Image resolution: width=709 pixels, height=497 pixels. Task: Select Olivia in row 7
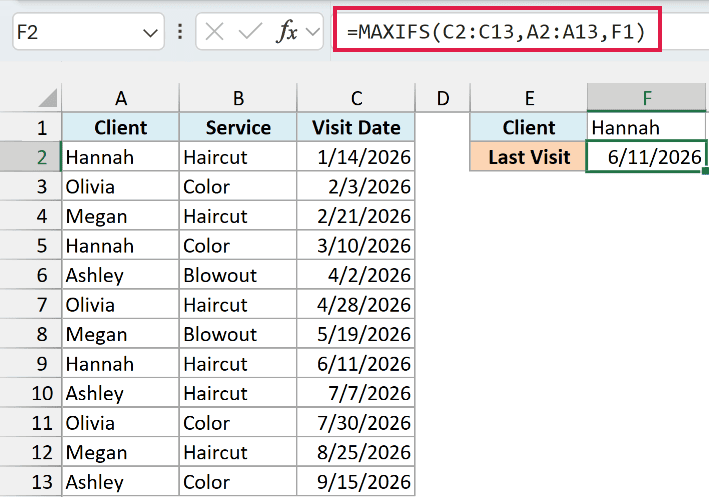click(x=121, y=305)
